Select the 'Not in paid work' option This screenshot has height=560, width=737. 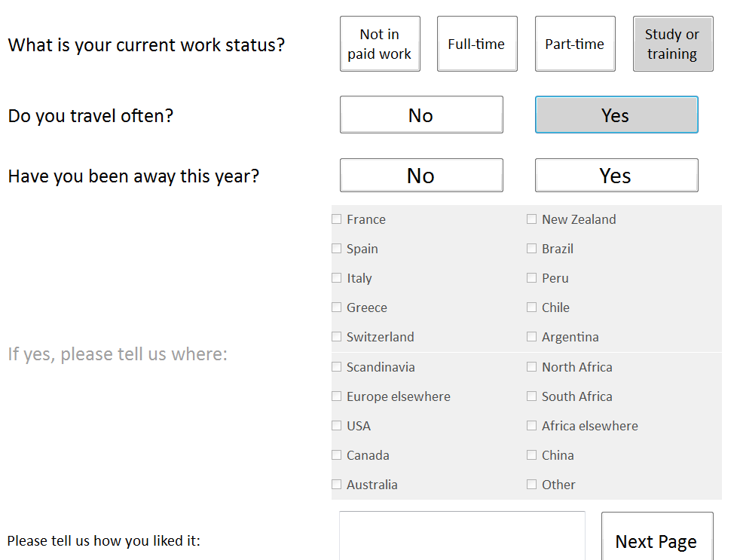380,44
